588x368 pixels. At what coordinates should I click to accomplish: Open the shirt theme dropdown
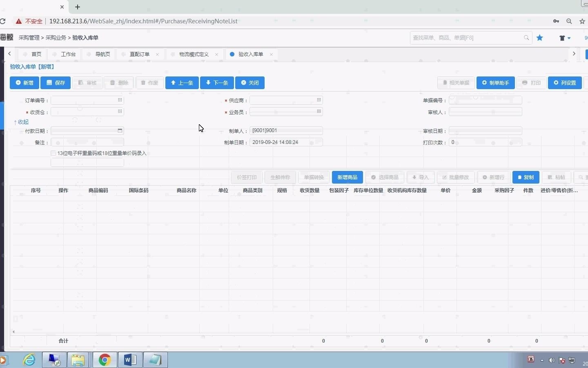[565, 38]
